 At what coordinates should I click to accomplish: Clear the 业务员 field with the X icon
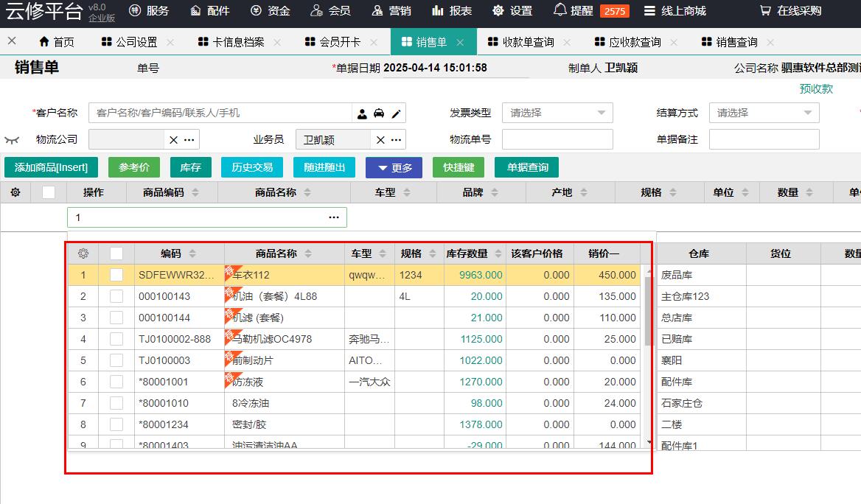380,140
